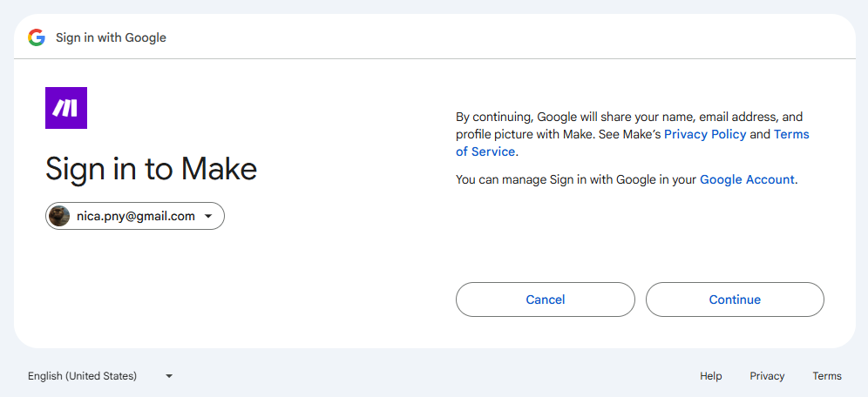Screen dimensions: 868x397
Task: Open the Privacy footer link
Action: pos(767,376)
